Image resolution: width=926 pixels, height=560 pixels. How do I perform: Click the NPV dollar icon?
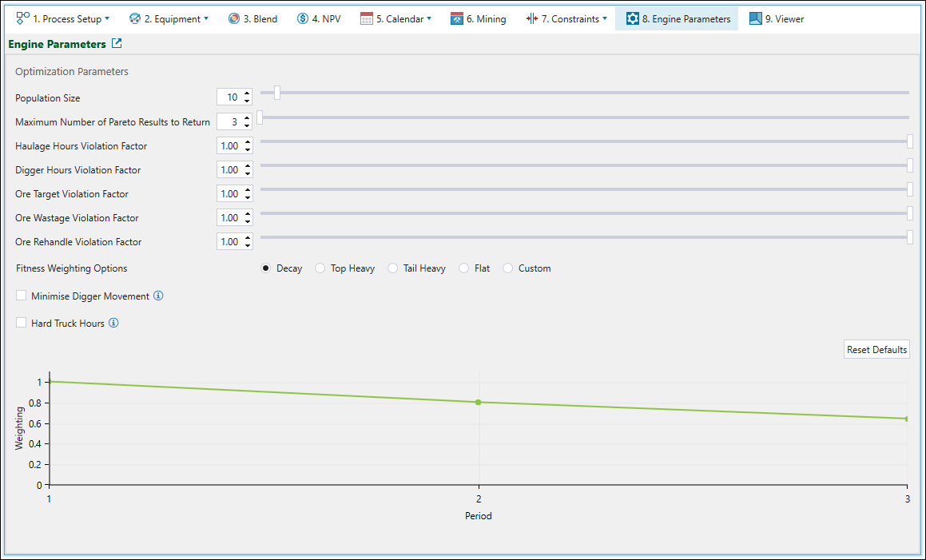coord(302,18)
